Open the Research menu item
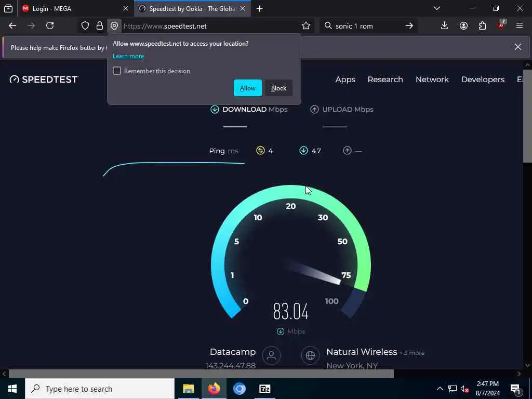The image size is (532, 399). pyautogui.click(x=385, y=79)
